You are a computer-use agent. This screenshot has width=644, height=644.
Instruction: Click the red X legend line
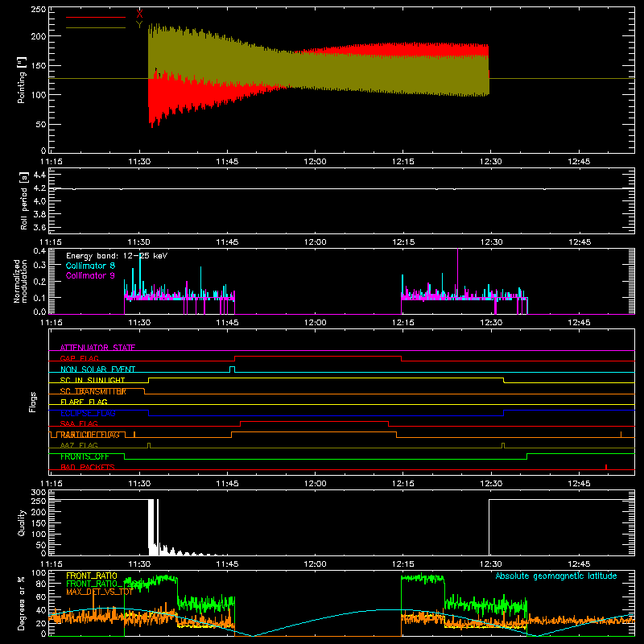[x=96, y=17]
